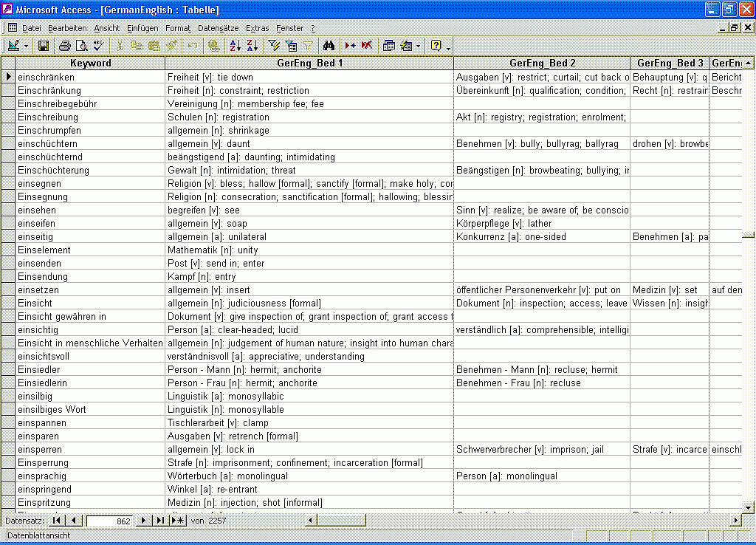Select the GerEng_Bed 1 column header
Viewport: 756px width, 545px height.
pos(309,64)
